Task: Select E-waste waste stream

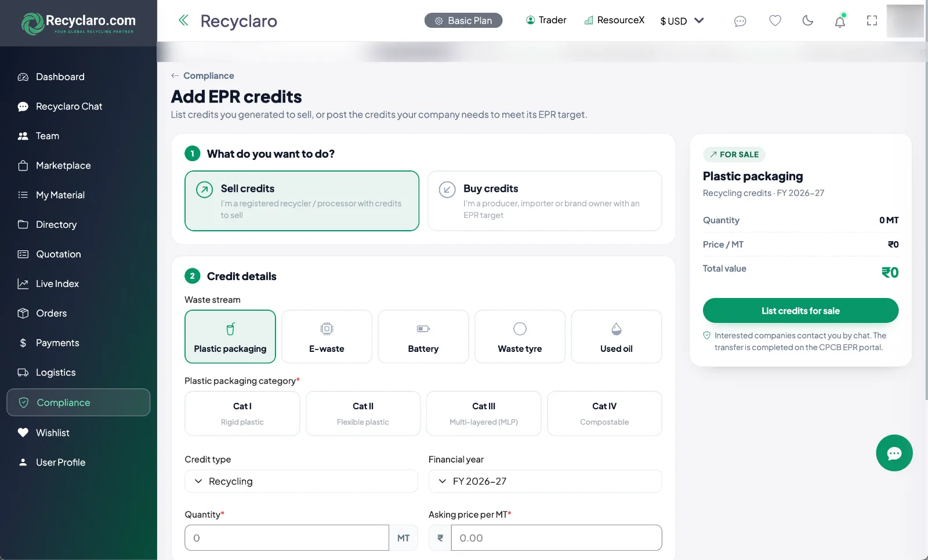Action: coord(327,337)
